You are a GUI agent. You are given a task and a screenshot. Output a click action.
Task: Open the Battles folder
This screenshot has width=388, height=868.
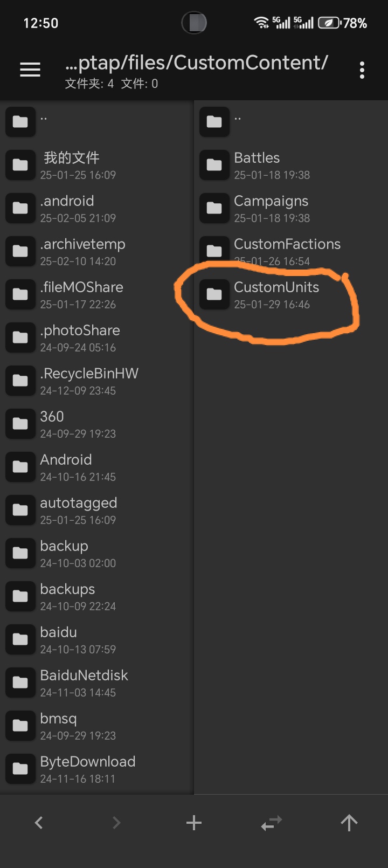coord(291,165)
